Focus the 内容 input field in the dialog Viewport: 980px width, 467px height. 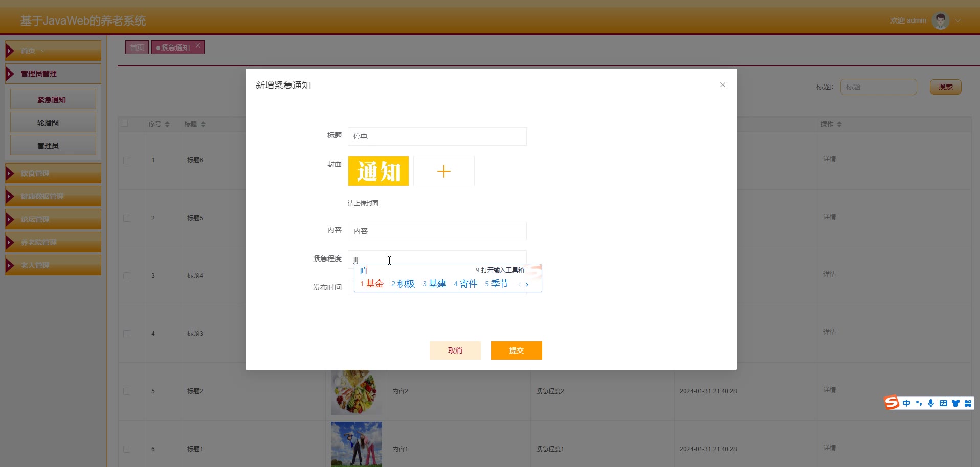click(x=437, y=231)
